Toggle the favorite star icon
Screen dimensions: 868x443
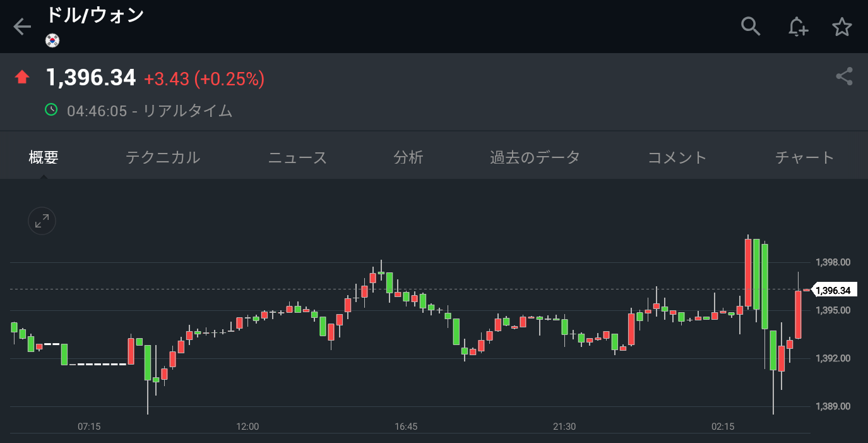click(x=842, y=27)
